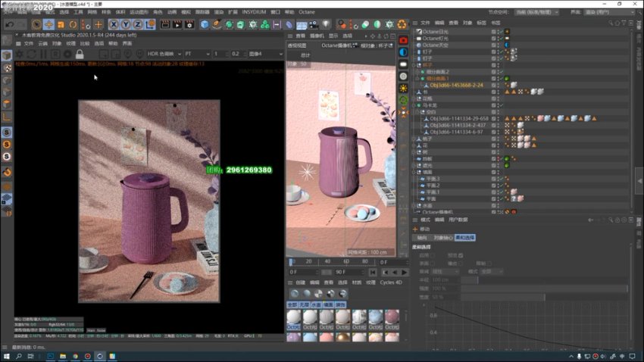Image resolution: width=644 pixels, height=362 pixels.
Task: Add a Cube primitive from the toolbar
Action: pyautogui.click(x=205, y=24)
